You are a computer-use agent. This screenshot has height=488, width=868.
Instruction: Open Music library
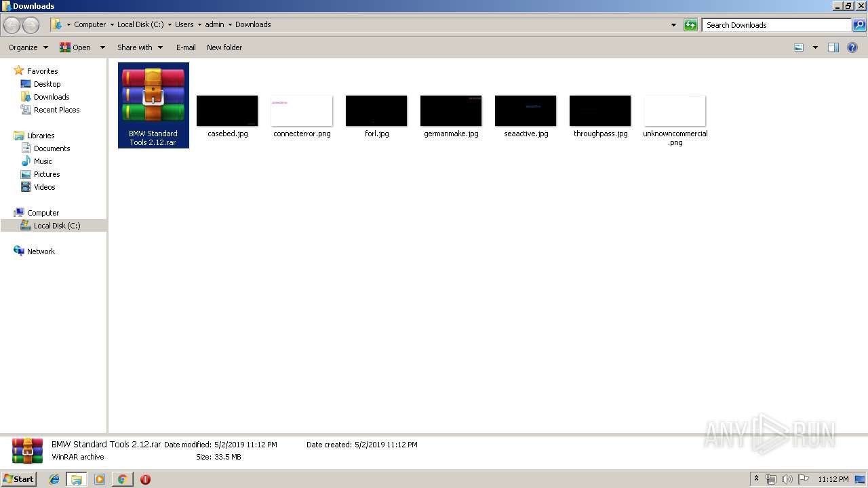pos(43,161)
